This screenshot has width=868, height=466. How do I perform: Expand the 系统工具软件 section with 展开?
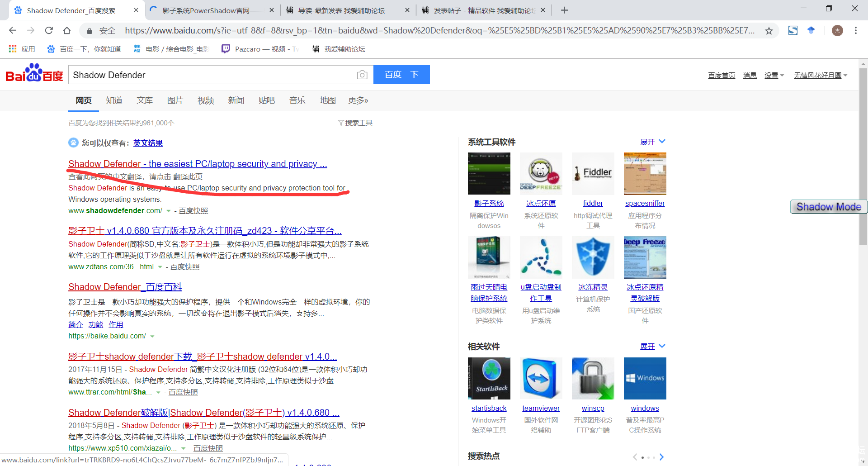[652, 142]
